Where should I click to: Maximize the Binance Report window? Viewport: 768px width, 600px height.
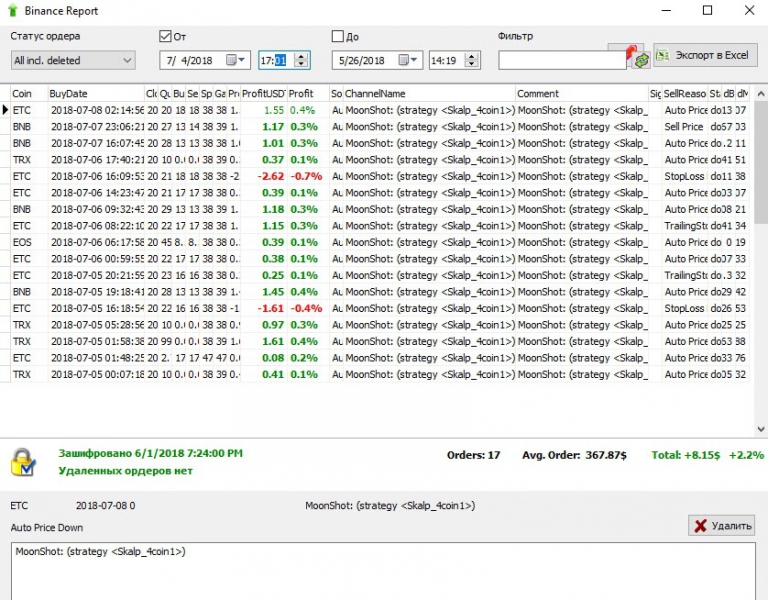707,10
